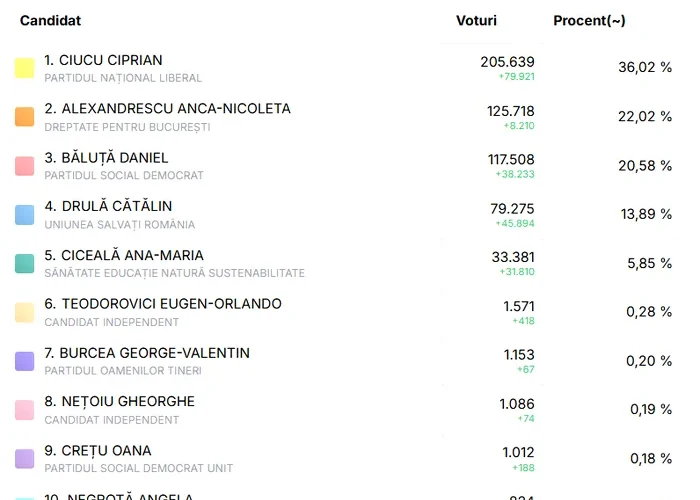The width and height of the screenshot is (700, 500).
Task: Click the 36,02 % percentage value
Action: click(645, 68)
